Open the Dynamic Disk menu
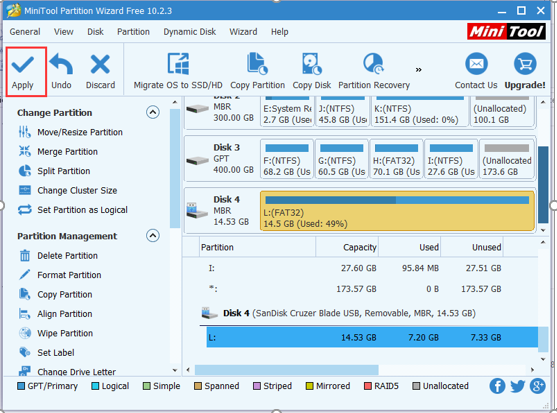Image resolution: width=557 pixels, height=413 pixels. click(x=190, y=32)
